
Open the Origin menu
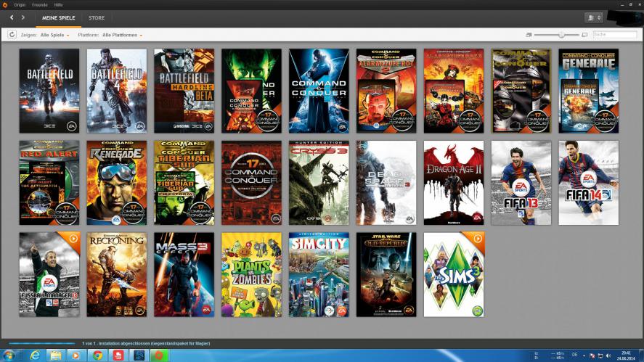[20, 4]
